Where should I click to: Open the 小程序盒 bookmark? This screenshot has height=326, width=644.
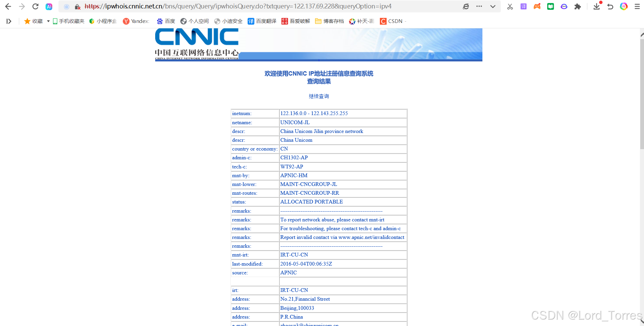tap(103, 21)
